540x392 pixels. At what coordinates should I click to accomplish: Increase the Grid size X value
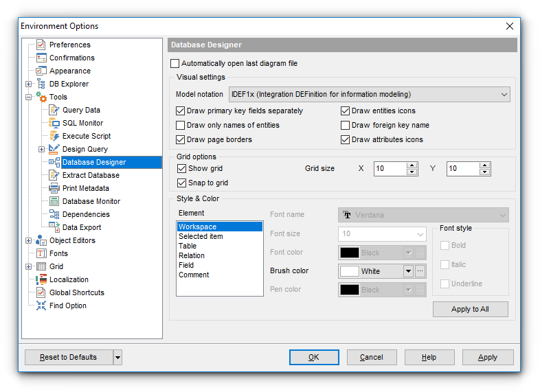click(x=412, y=165)
